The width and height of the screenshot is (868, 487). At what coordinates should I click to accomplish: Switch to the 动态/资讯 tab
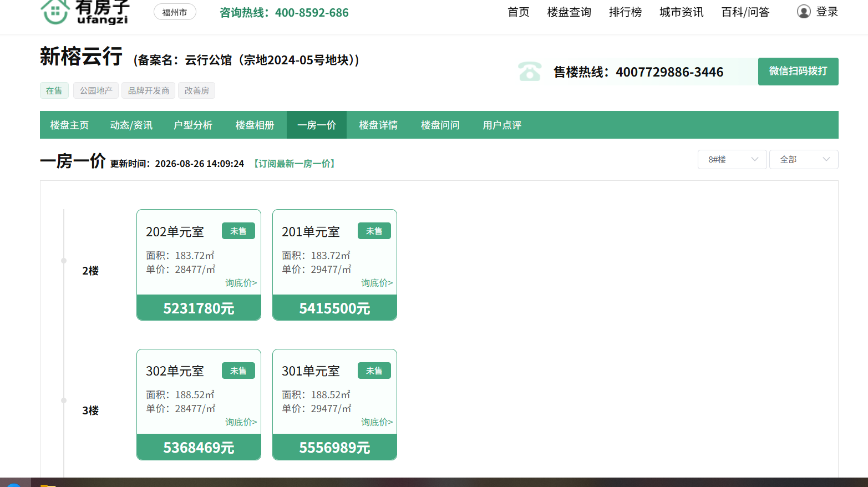(131, 125)
